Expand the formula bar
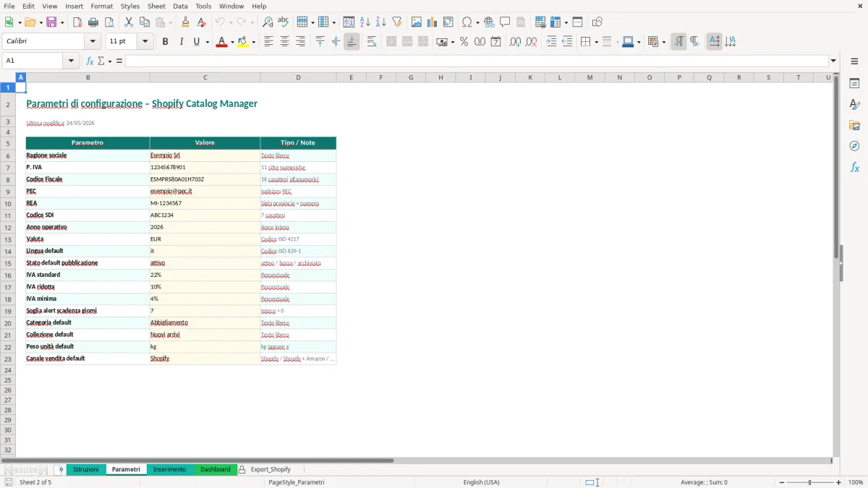Viewport: 868px width, 488px height. click(x=834, y=61)
